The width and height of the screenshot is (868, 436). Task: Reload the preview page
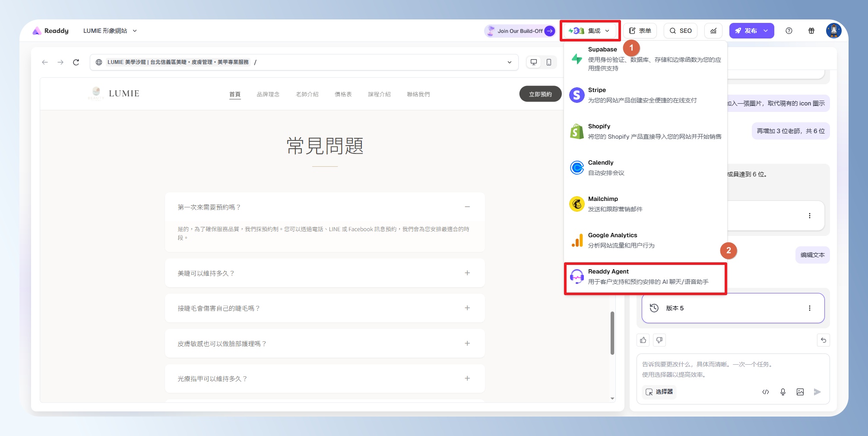(x=76, y=62)
